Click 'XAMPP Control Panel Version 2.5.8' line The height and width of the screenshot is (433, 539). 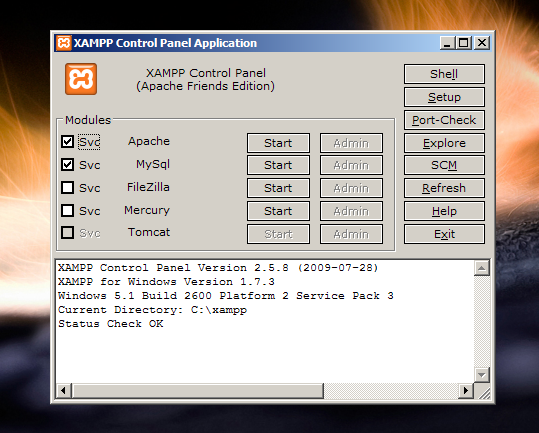click(218, 268)
